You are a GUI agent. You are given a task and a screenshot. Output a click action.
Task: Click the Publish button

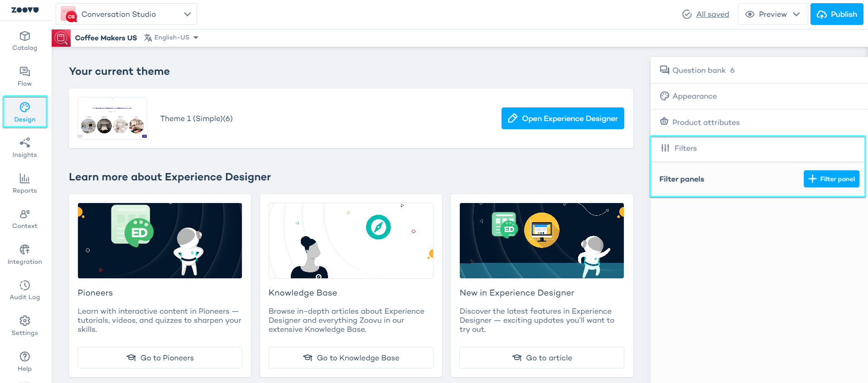(836, 15)
